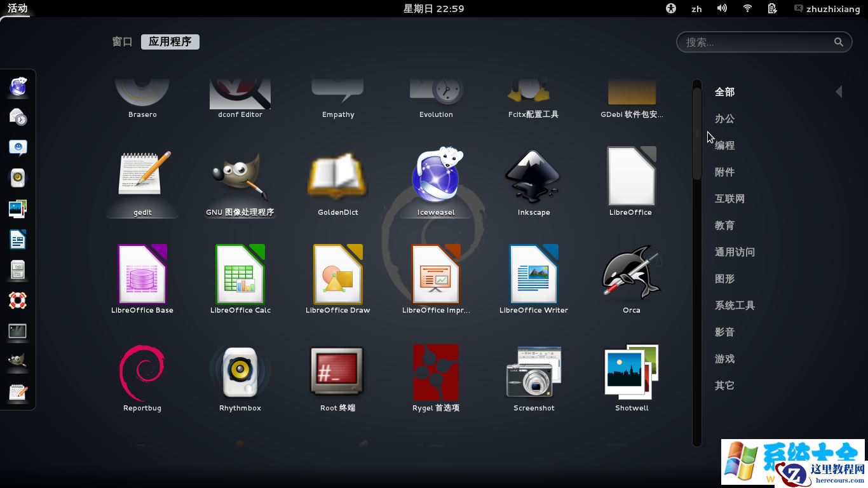Launch GNU 图像处理程序 from the grid

point(240,182)
